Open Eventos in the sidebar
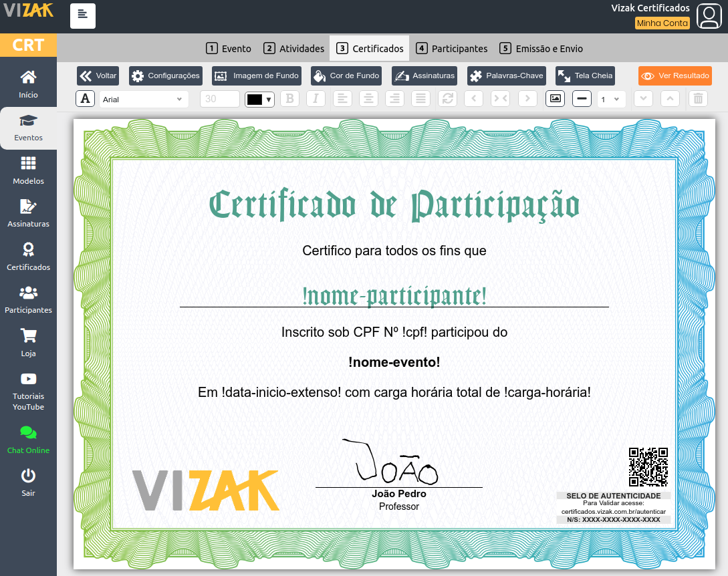This screenshot has width=728, height=576. click(28, 128)
